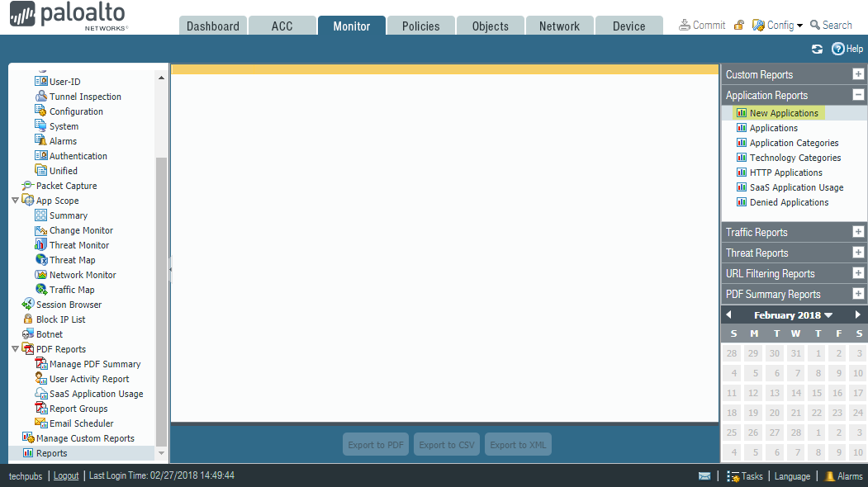The width and height of the screenshot is (868, 487).
Task: Expand the PDF Summary Reports section
Action: (x=858, y=293)
